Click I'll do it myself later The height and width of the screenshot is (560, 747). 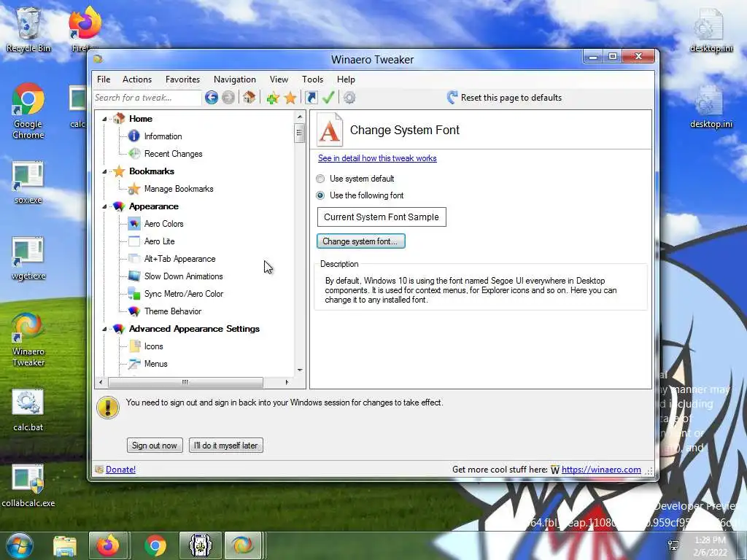click(x=226, y=446)
